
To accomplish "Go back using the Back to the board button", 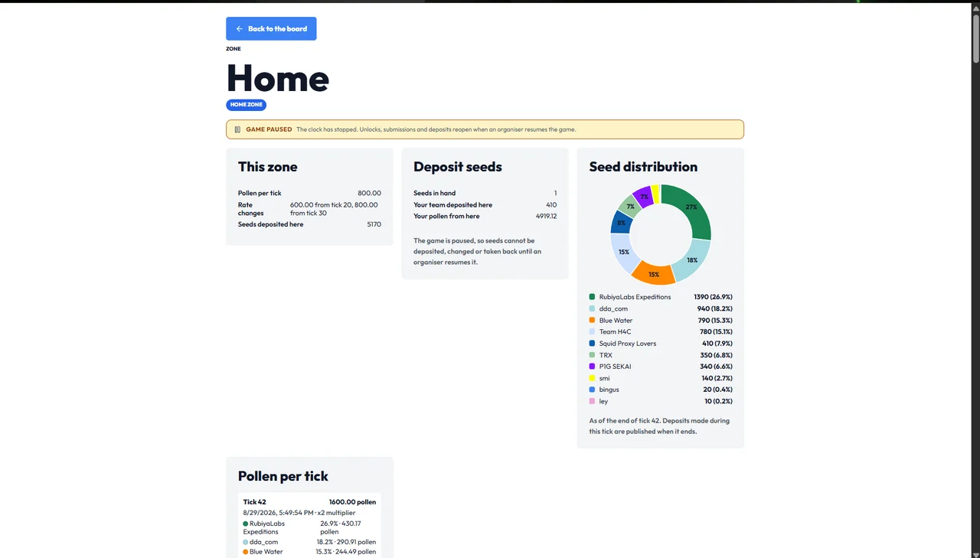I will 271,29.
